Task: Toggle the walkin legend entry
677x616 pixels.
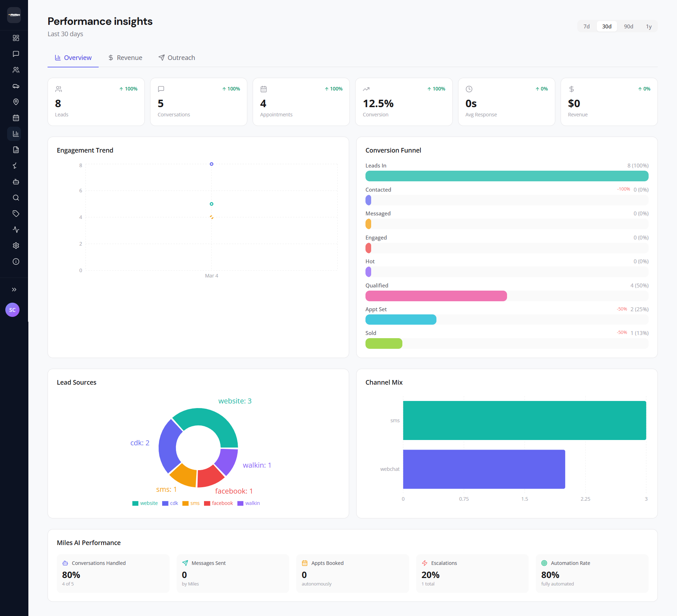Action: tap(249, 503)
